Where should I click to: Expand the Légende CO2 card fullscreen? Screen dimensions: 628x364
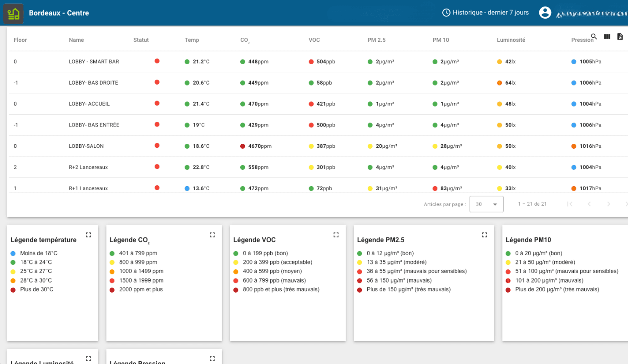pyautogui.click(x=212, y=235)
